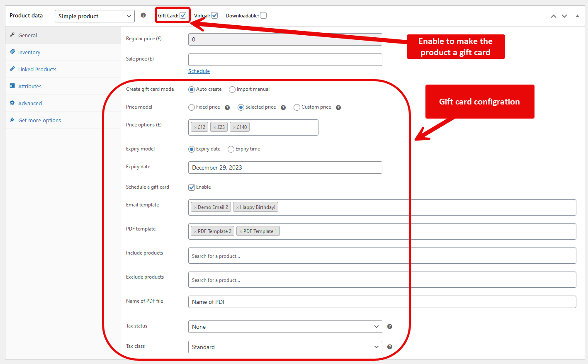Screen dimensions: 588x364
Task: Show help tooltip for Selected price
Action: point(283,107)
